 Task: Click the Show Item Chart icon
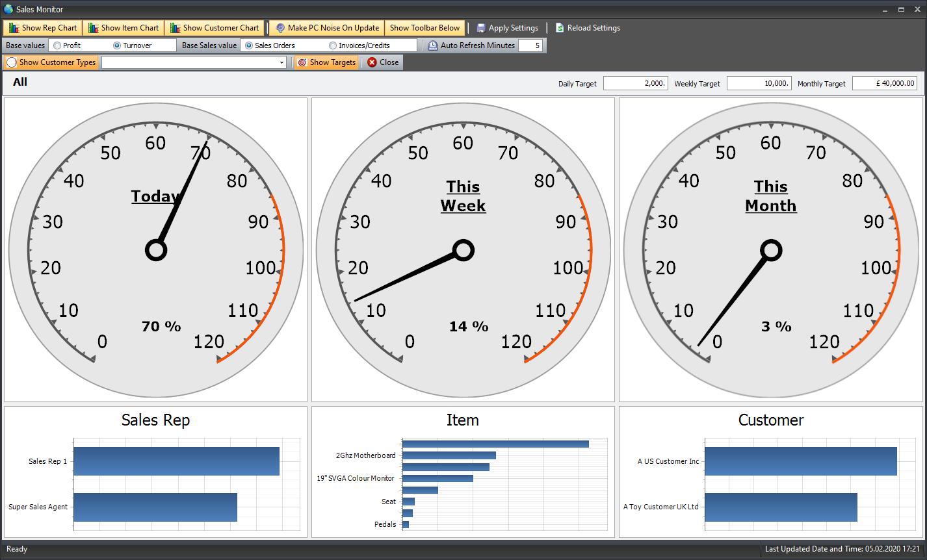click(94, 28)
